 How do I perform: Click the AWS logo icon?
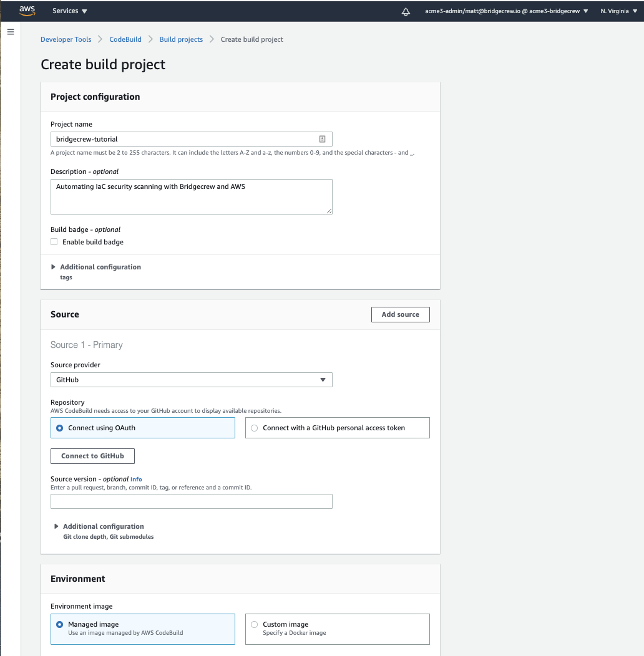point(27,11)
